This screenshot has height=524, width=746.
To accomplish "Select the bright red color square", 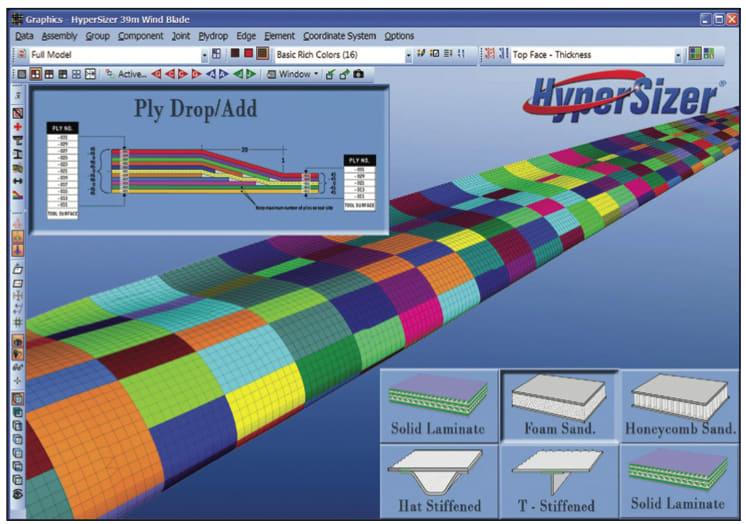I will point(248,53).
